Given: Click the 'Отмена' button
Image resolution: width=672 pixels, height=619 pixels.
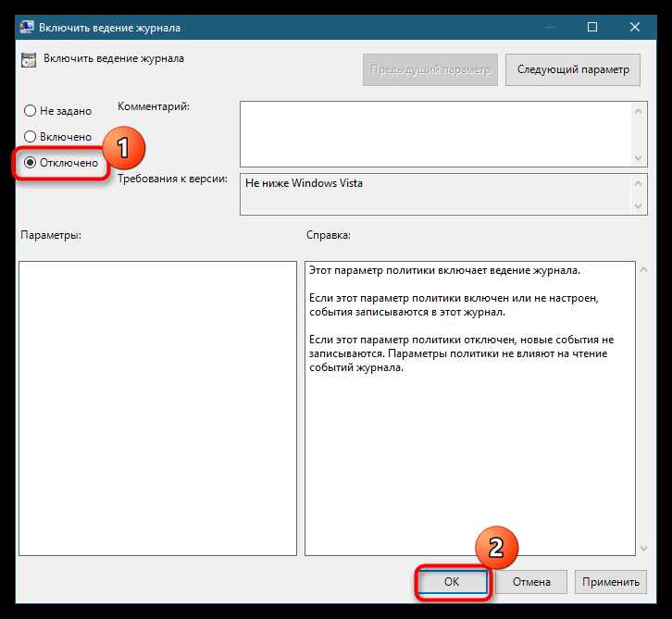Looking at the screenshot, I should (531, 582).
